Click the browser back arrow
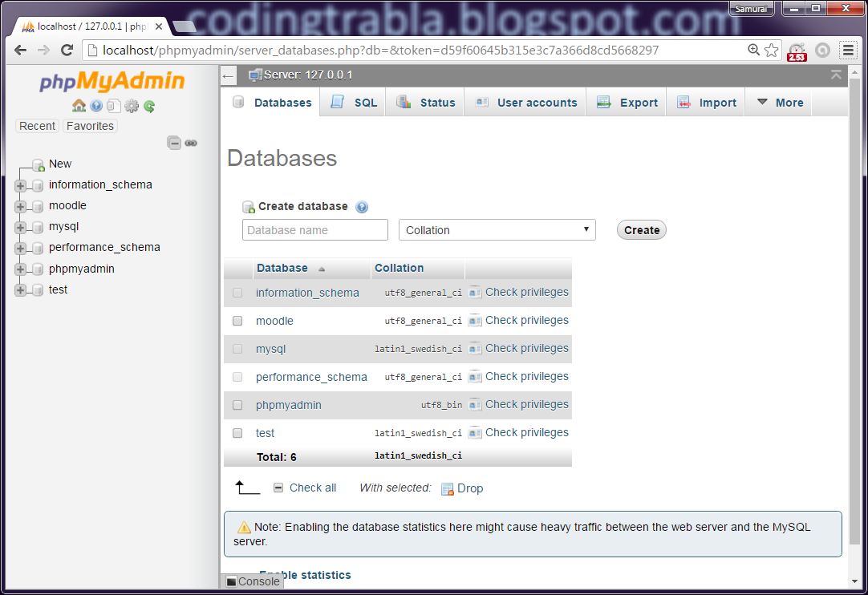 click(x=21, y=51)
